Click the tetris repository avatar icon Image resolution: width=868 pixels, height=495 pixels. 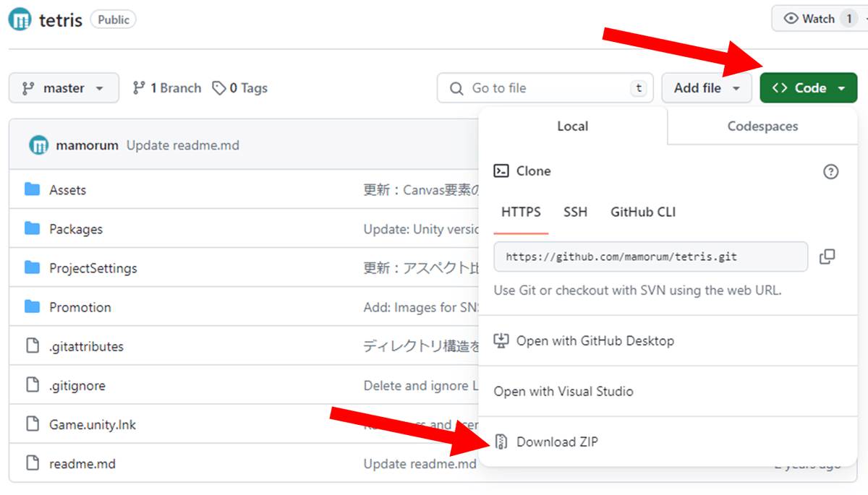pos(20,20)
